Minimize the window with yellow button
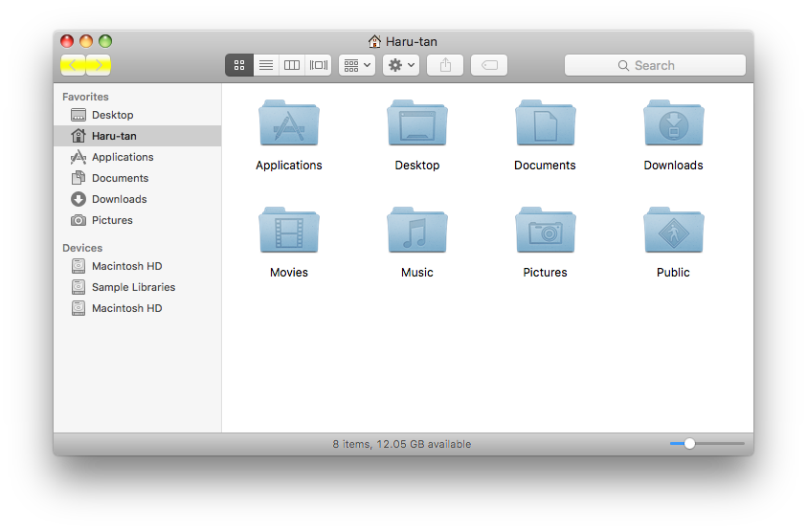The image size is (807, 532). (86, 41)
